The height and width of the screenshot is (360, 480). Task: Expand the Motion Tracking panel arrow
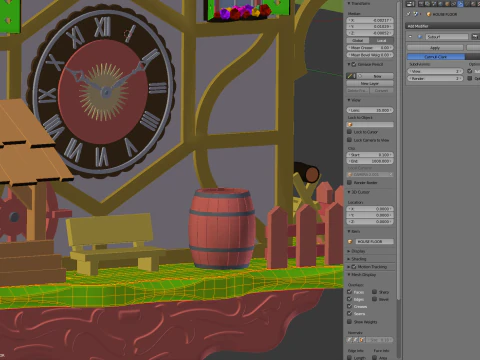coord(349,267)
